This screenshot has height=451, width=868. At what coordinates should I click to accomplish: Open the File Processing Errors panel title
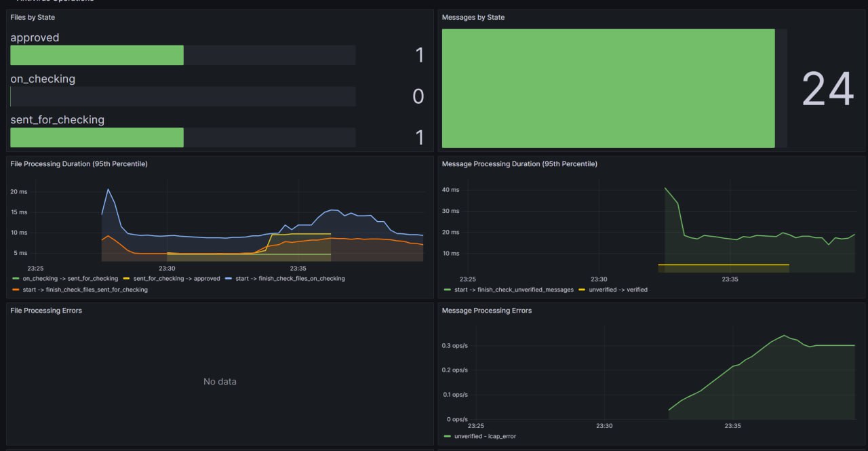(46, 310)
